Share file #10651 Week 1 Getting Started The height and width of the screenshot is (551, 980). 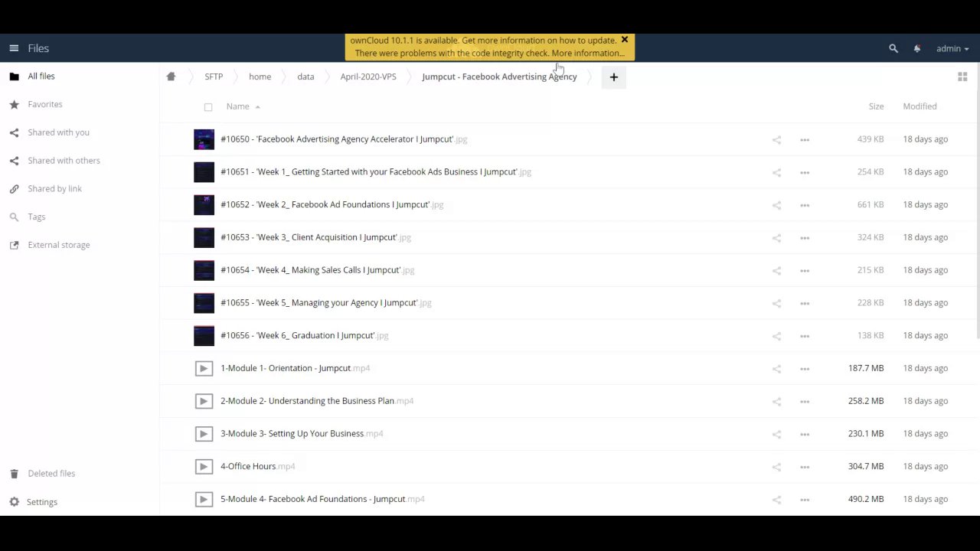[776, 172]
